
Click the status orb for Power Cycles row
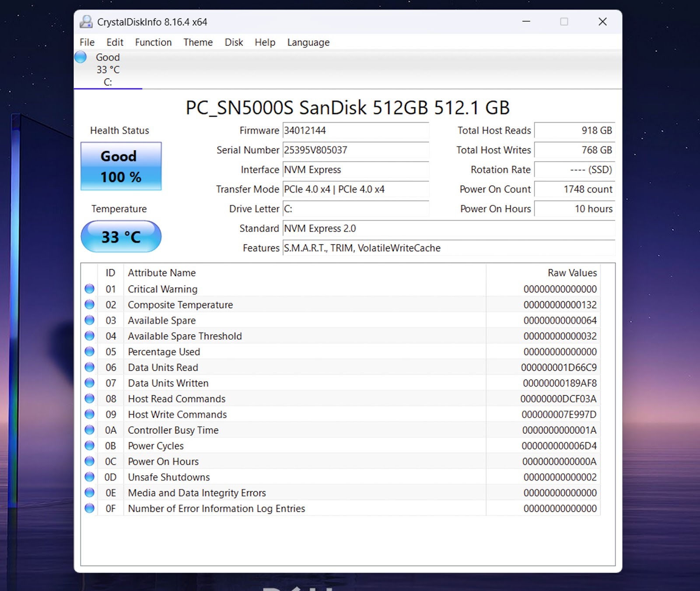[90, 446]
